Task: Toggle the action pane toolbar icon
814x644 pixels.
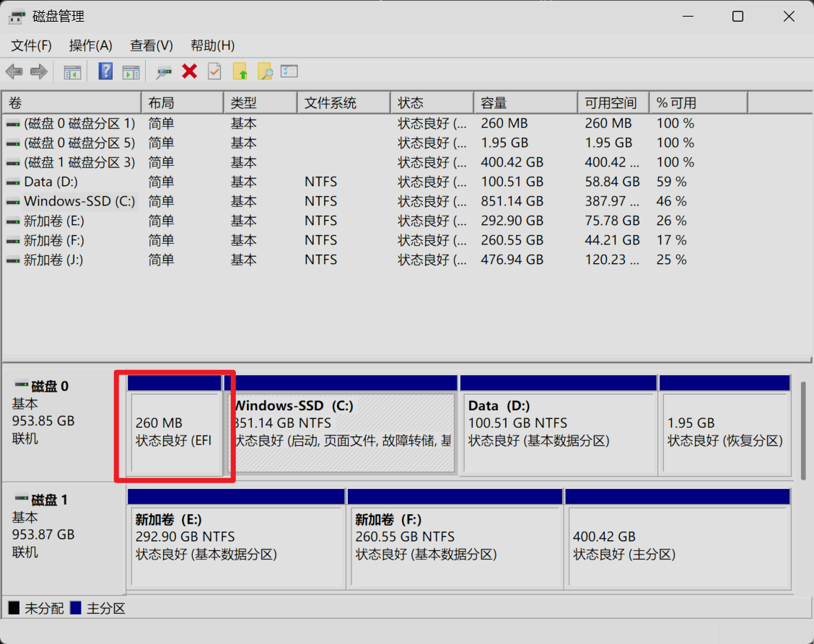Action: coord(131,71)
